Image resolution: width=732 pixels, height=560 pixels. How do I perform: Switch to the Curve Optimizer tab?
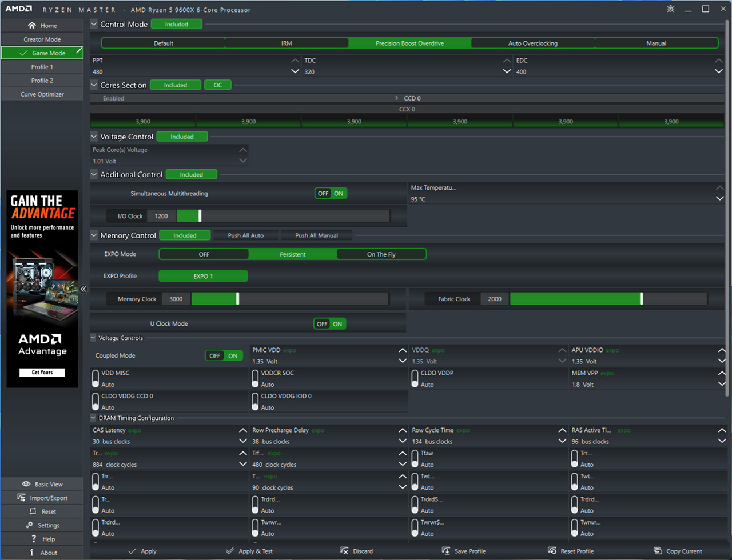(x=42, y=94)
